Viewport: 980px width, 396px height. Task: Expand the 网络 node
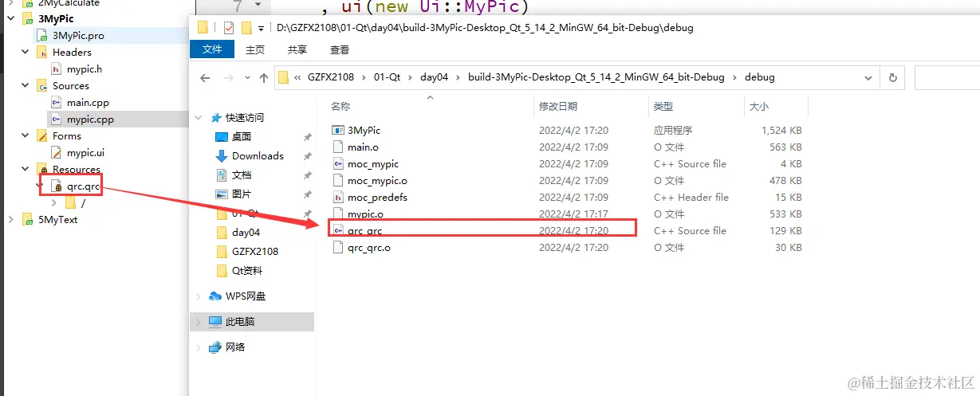pyautogui.click(x=199, y=347)
